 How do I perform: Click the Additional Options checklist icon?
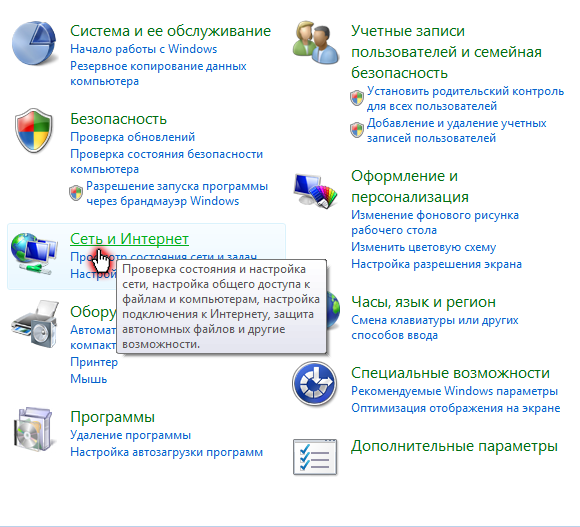tap(315, 456)
